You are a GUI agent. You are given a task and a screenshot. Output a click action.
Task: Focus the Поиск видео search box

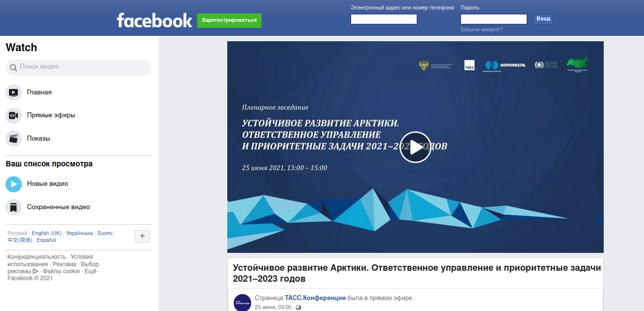79,67
